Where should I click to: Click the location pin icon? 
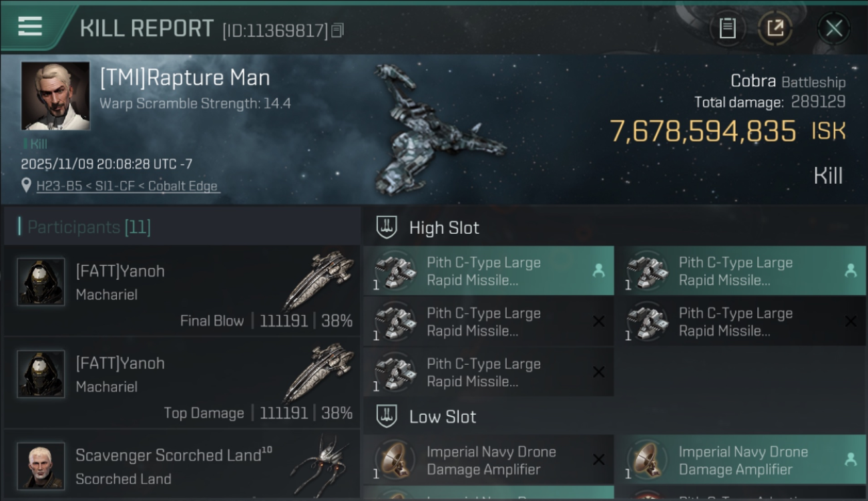[26, 186]
